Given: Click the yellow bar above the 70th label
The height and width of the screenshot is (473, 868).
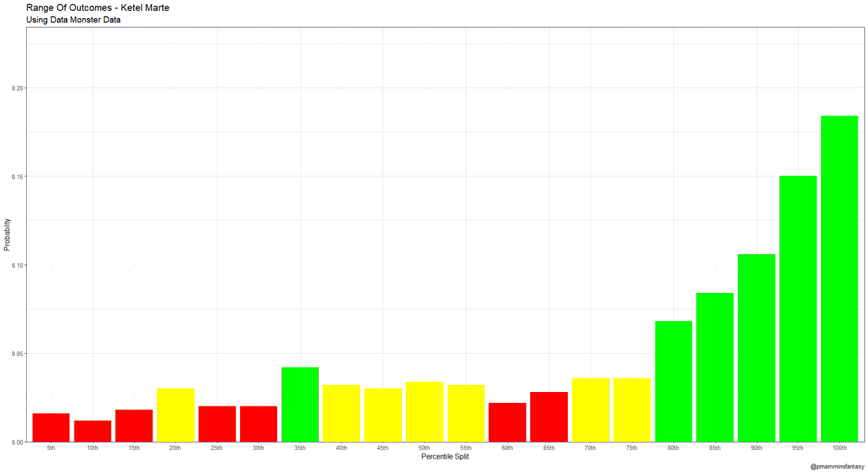Looking at the screenshot, I should click(x=590, y=410).
